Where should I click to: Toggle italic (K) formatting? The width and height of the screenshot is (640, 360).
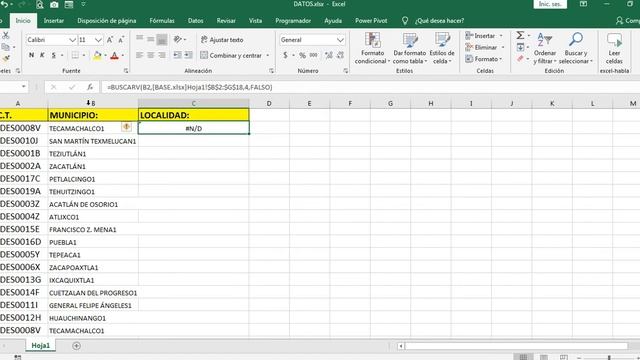pyautogui.click(x=42, y=55)
